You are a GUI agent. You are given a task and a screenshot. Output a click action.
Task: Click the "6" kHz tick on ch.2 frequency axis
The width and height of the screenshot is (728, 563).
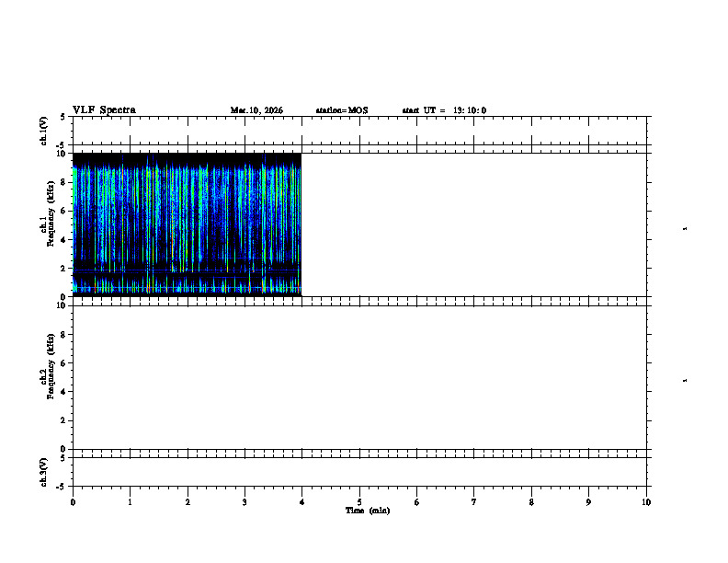click(x=63, y=363)
